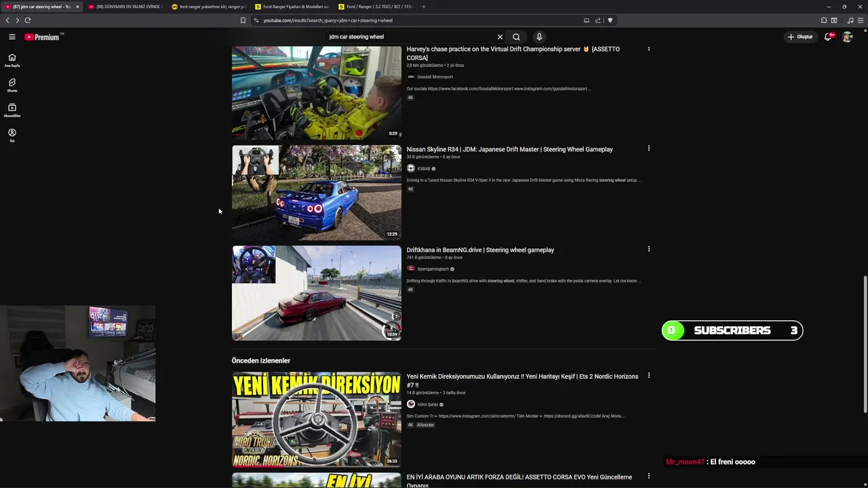Start voice search with microphone icon
Viewport: 868px width, 488px height.
[x=539, y=37]
